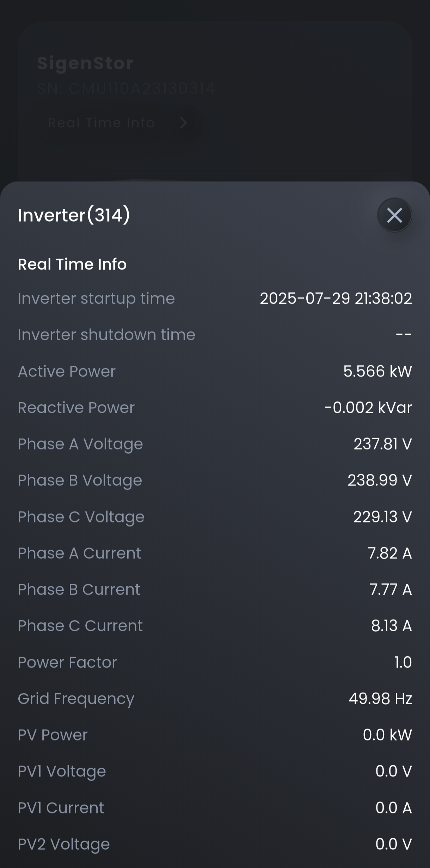
Task: Tap the Phase B Voltage row
Action: [215, 480]
